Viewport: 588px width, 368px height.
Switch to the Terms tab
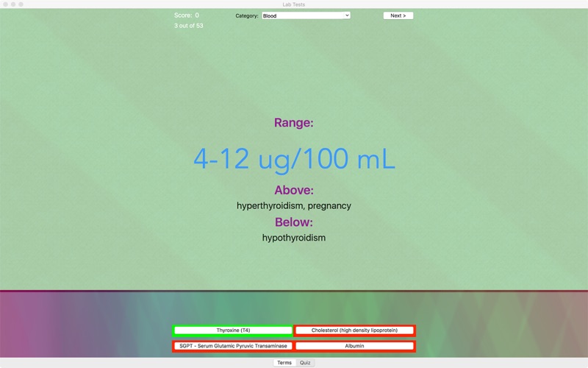284,363
